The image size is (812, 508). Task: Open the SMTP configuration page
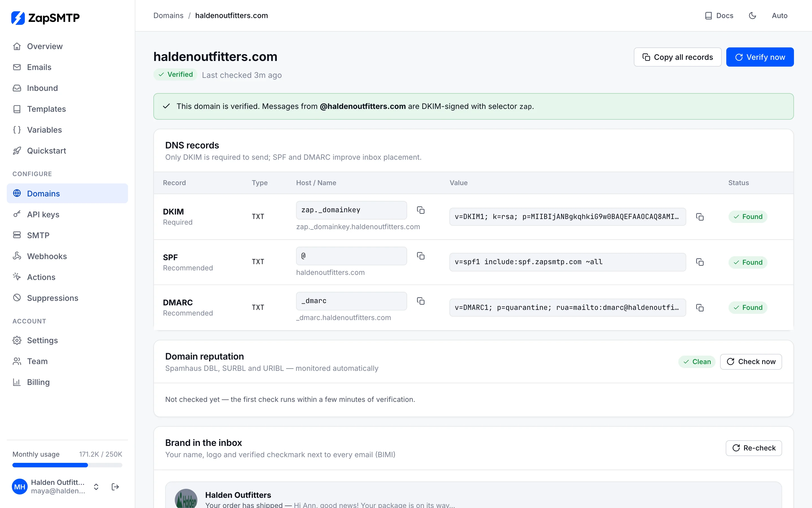point(67,235)
